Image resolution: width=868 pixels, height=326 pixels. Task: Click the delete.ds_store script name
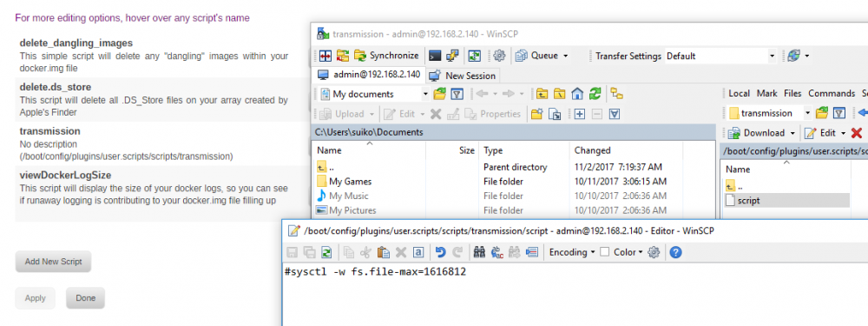pos(56,87)
